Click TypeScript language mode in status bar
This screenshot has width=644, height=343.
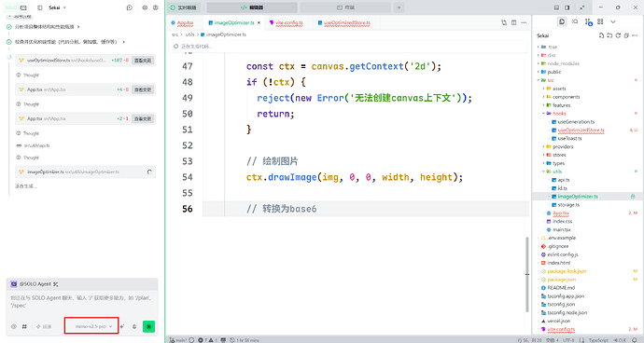tap(598, 339)
